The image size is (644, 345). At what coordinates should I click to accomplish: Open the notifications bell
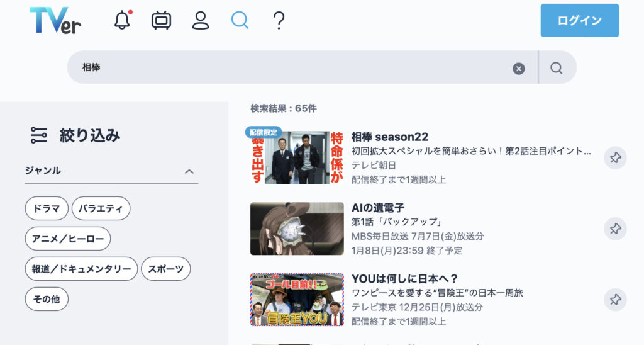[x=122, y=21]
